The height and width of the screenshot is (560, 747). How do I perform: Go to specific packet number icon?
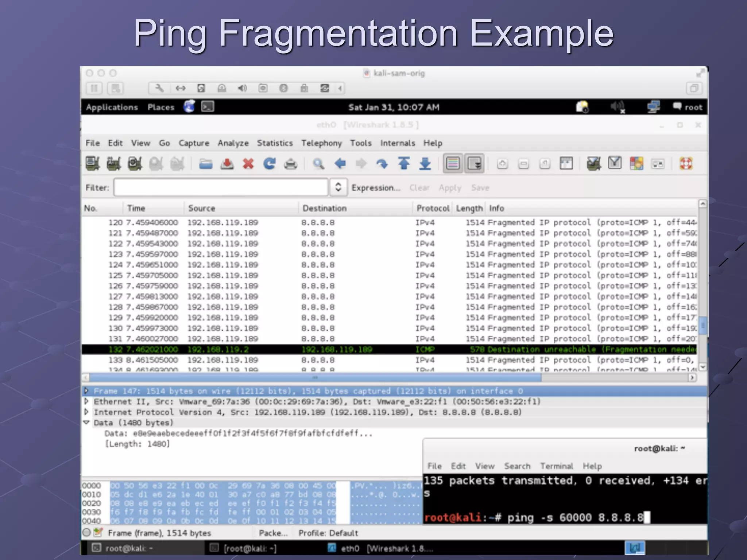pos(382,164)
